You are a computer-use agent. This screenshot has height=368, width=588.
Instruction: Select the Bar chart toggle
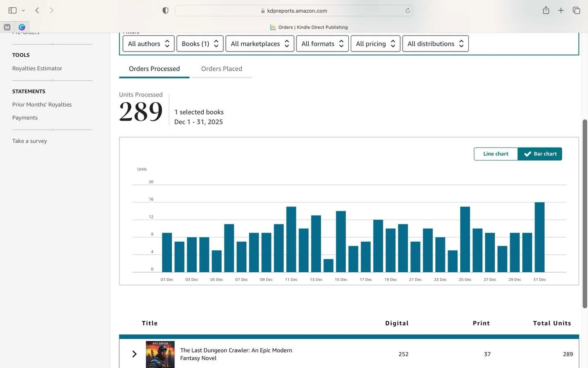click(540, 154)
